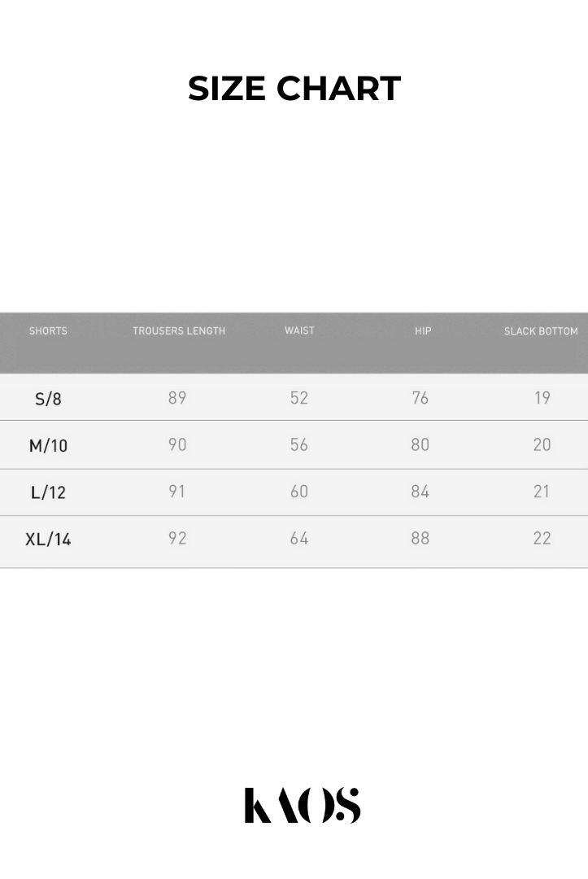Image resolution: width=588 pixels, height=879 pixels.
Task: Click the SIZE CHART heading
Action: coord(294,89)
